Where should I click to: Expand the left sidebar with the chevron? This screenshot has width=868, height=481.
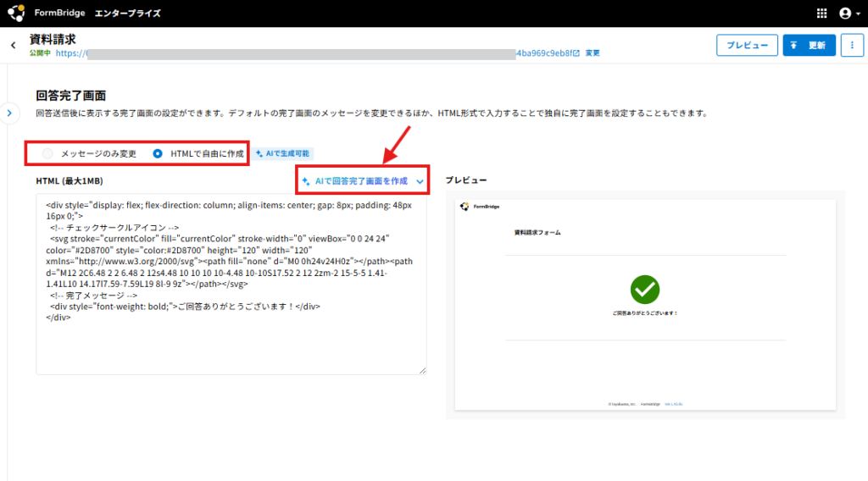coord(9,113)
